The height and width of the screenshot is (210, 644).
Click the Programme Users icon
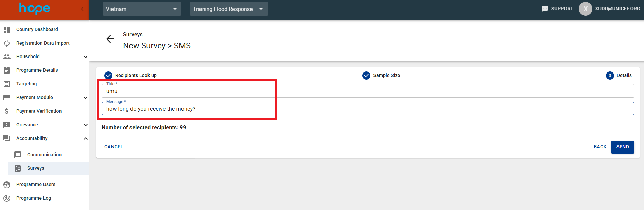[7, 185]
